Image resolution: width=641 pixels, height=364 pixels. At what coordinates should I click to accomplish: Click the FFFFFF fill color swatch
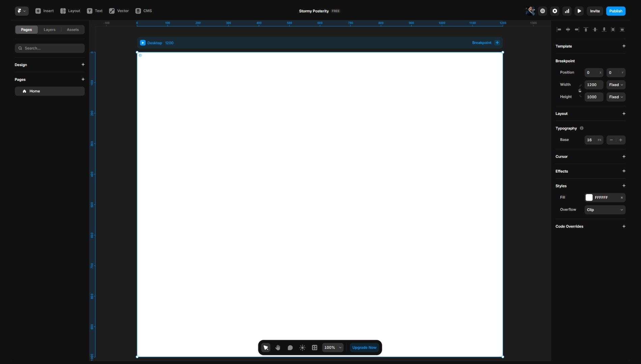tap(589, 198)
